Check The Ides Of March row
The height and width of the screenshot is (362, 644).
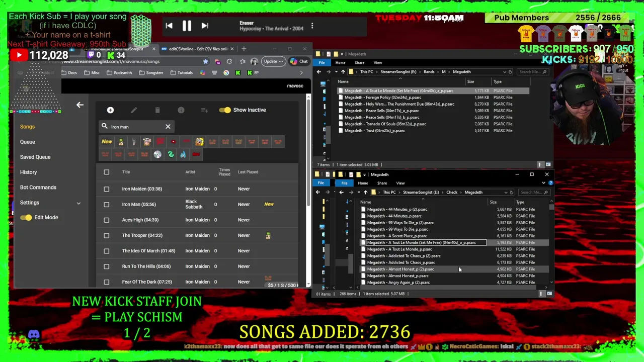pos(106,251)
